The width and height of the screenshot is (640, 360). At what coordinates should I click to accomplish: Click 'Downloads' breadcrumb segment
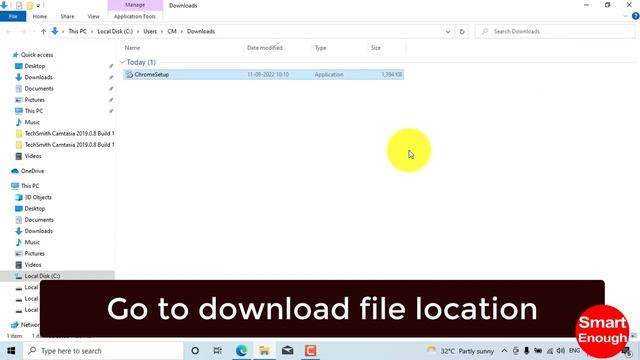(x=201, y=31)
